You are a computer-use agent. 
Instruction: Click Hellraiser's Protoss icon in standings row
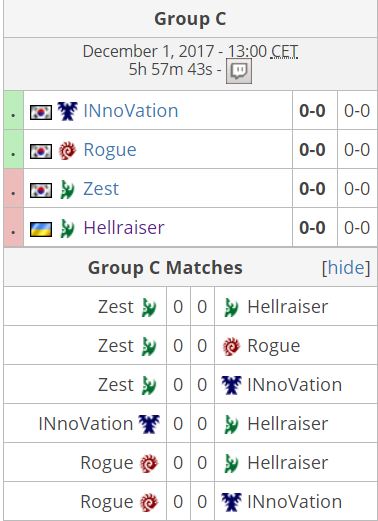[67, 228]
